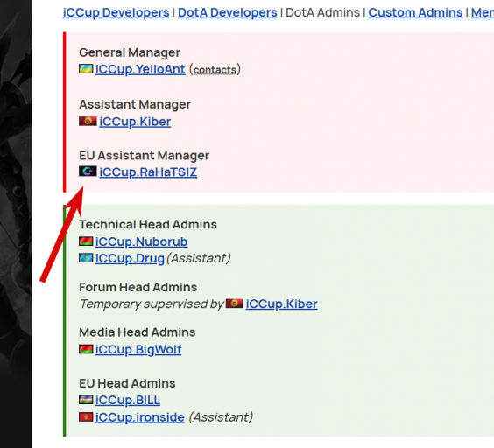Viewport: 494px width, 448px height.
Task: Click the 'General Manager' heading
Action: tap(130, 52)
